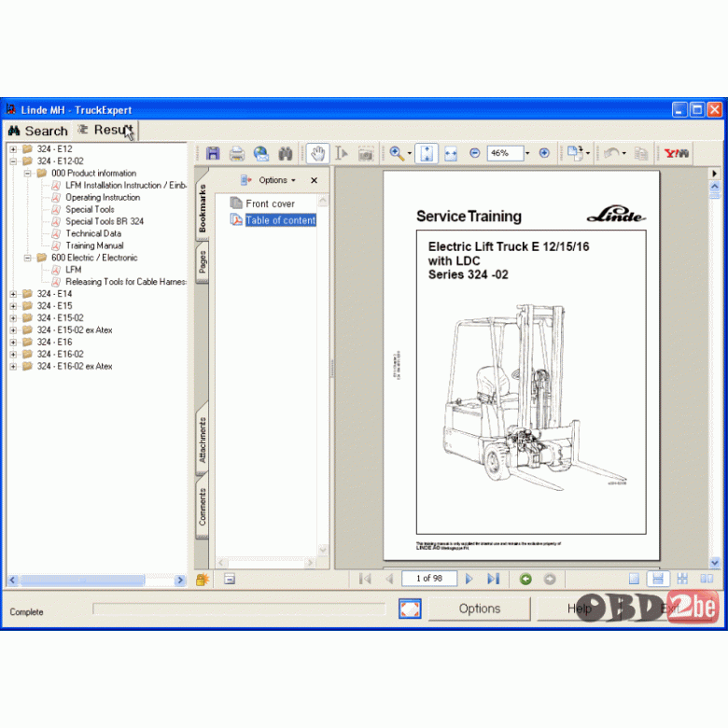Click the Yahoo search toolbar icon
This screenshot has height=728, width=728.
coord(676,153)
